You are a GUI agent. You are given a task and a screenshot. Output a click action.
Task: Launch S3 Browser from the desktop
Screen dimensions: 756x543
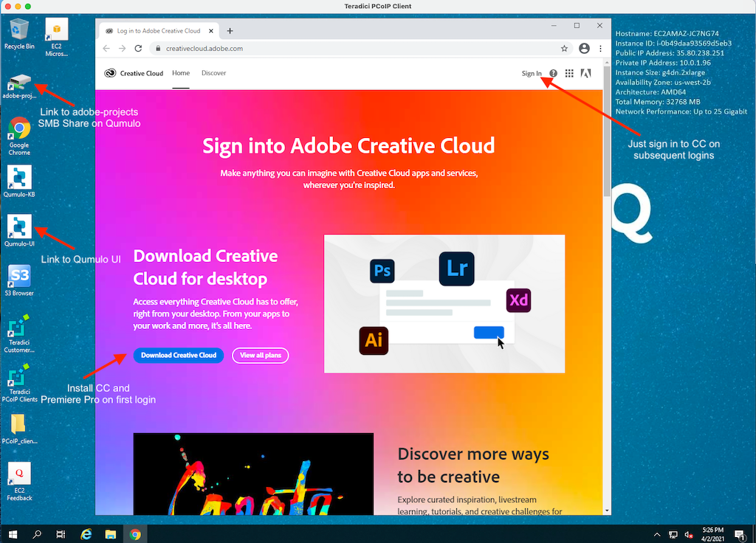click(19, 280)
